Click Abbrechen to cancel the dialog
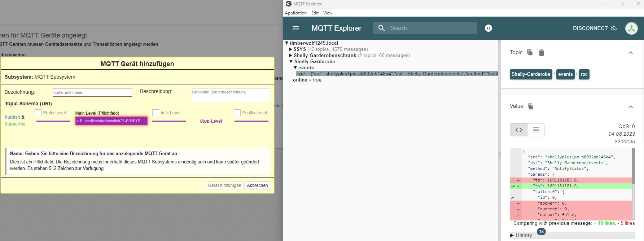Viewport: 644px width, 241px height. click(257, 185)
